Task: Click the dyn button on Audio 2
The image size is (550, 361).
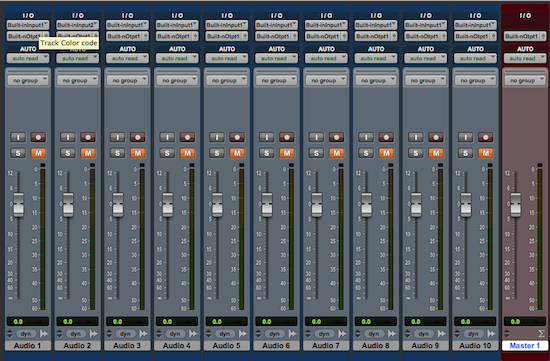Action: [75, 334]
